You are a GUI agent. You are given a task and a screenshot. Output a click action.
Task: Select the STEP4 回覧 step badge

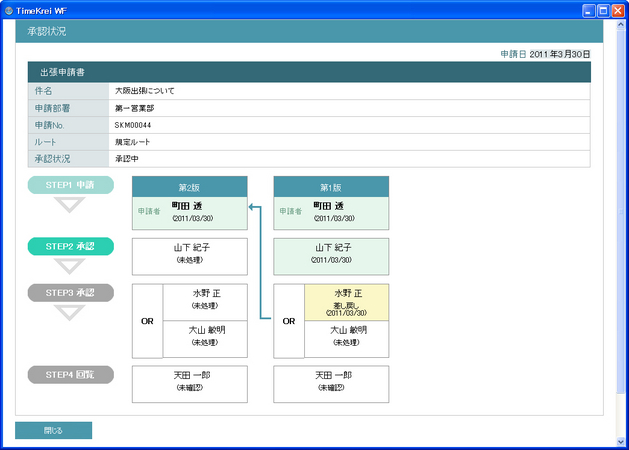point(71,375)
